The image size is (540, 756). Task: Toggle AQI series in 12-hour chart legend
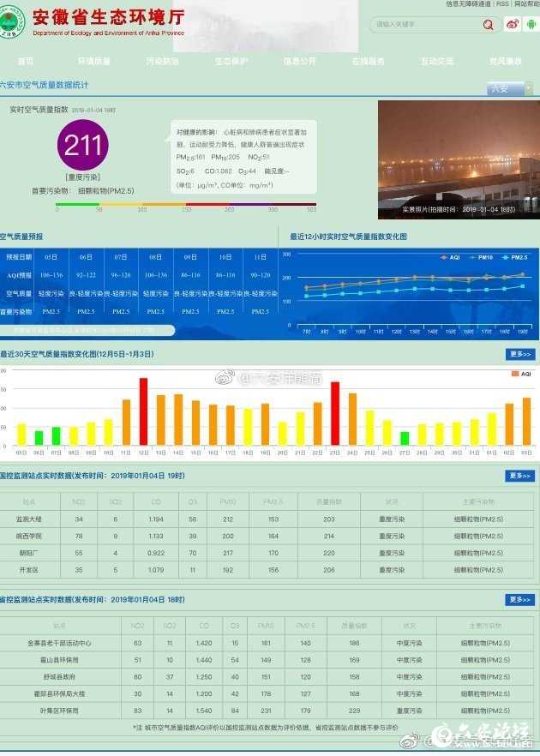(x=451, y=256)
